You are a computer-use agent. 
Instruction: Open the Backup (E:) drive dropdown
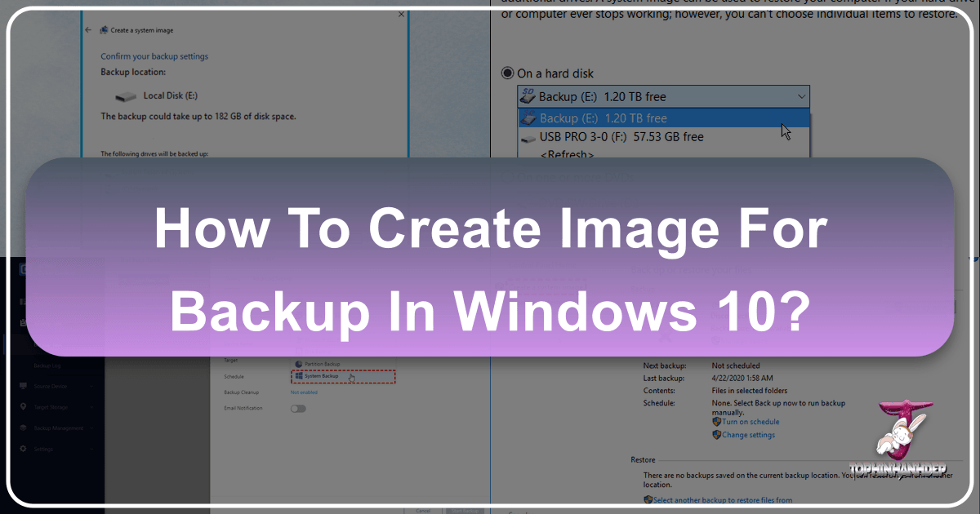click(799, 97)
